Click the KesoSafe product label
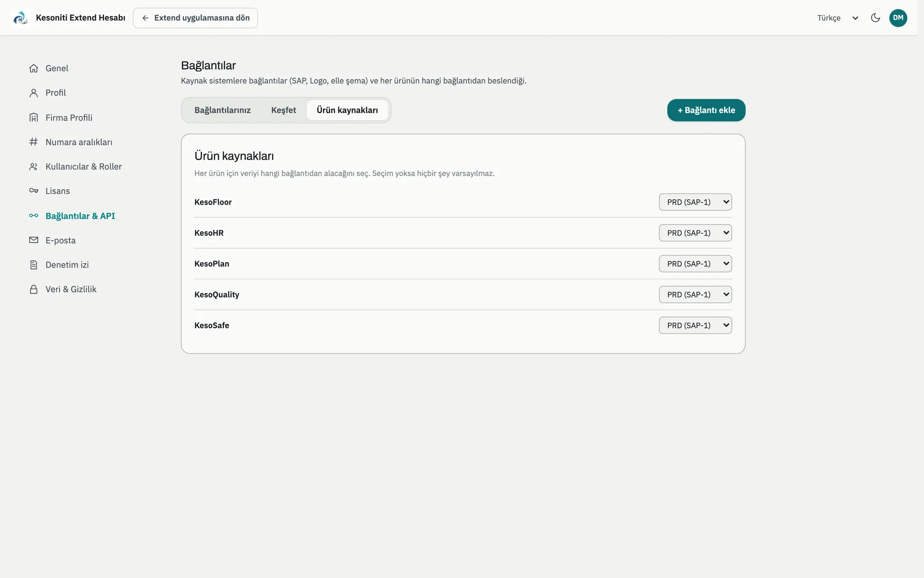This screenshot has width=924, height=578. pyautogui.click(x=212, y=325)
